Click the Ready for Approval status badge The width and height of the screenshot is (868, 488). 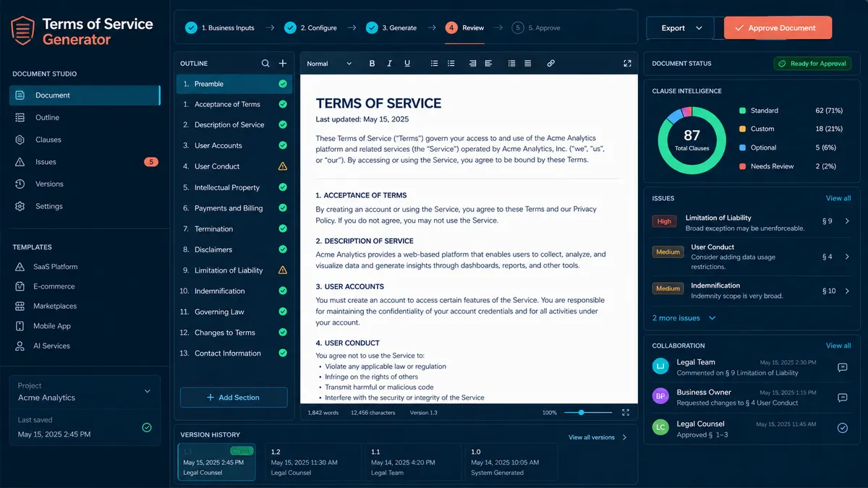812,64
